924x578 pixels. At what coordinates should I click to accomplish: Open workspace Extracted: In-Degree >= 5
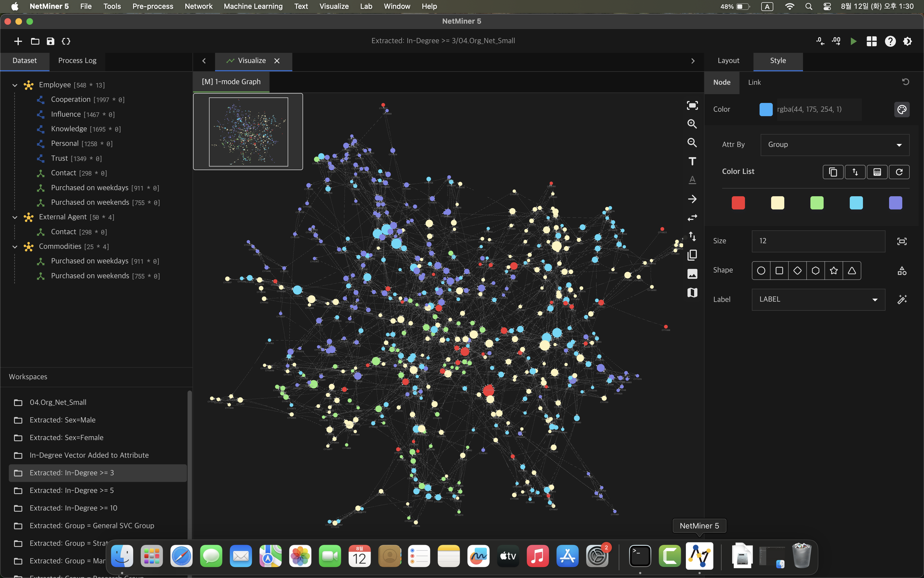click(x=98, y=490)
